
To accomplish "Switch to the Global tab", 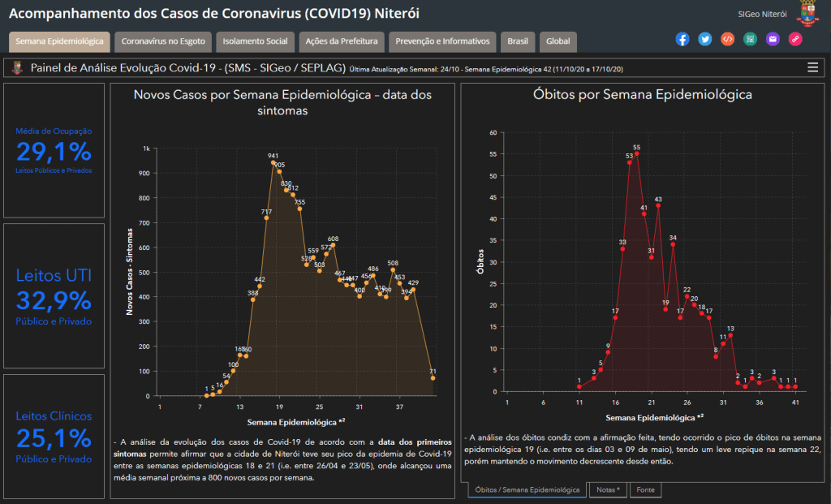I will pos(558,41).
